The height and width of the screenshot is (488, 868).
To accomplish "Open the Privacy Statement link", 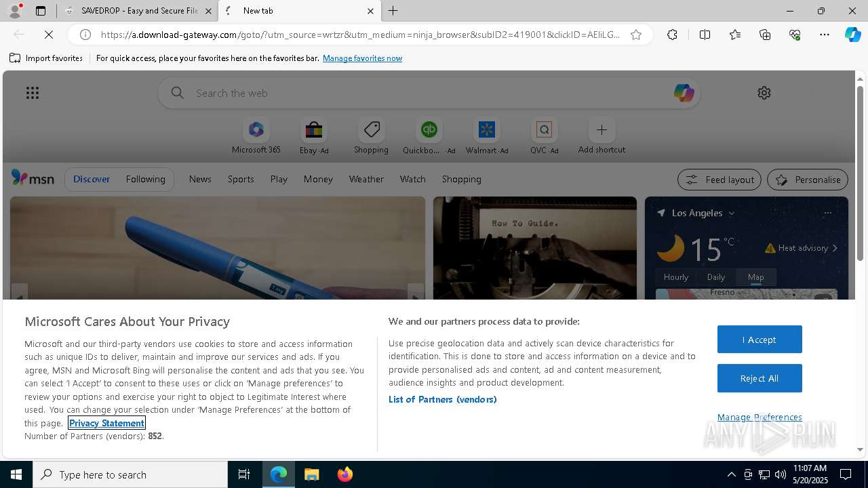I will (x=106, y=423).
